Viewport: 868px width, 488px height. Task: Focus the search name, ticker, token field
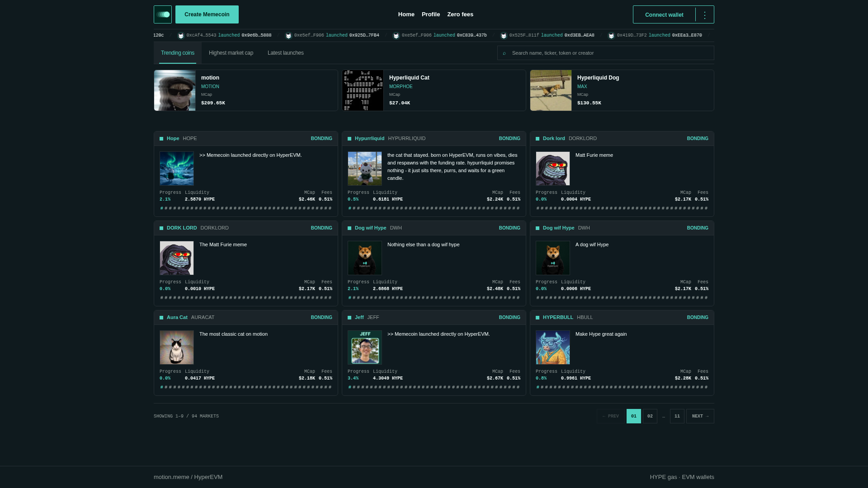click(x=606, y=53)
